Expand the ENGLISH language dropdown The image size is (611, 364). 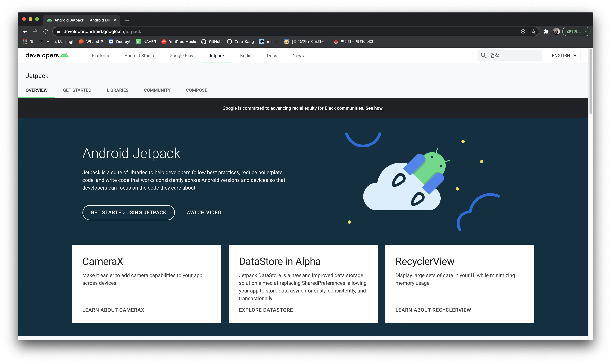(x=563, y=55)
